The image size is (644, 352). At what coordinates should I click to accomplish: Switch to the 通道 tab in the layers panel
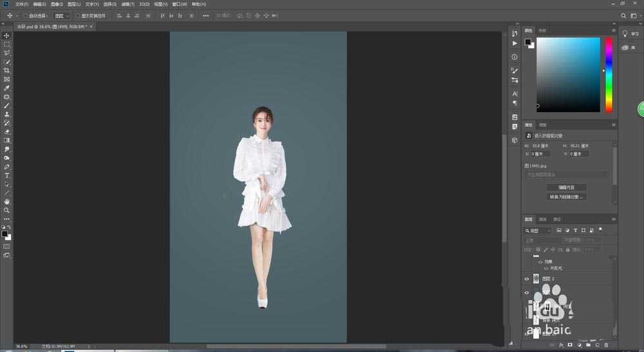tap(543, 219)
